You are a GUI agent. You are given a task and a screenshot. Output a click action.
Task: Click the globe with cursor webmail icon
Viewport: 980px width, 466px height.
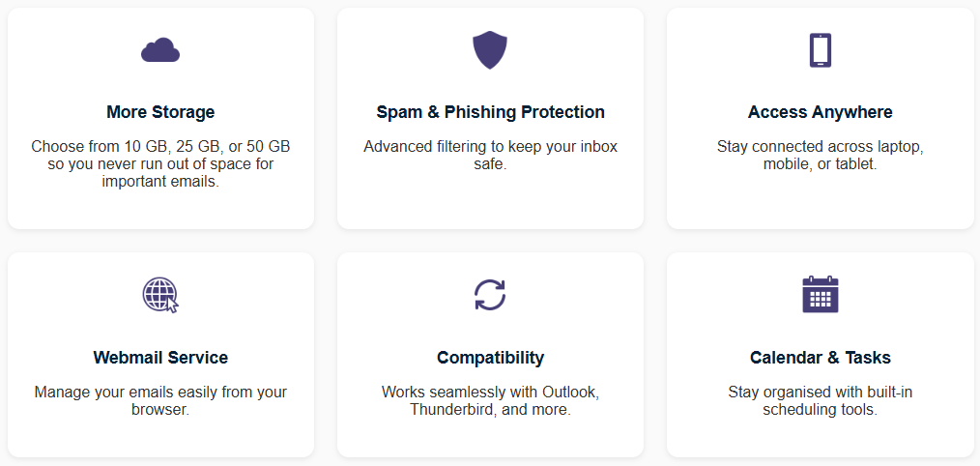pyautogui.click(x=160, y=295)
